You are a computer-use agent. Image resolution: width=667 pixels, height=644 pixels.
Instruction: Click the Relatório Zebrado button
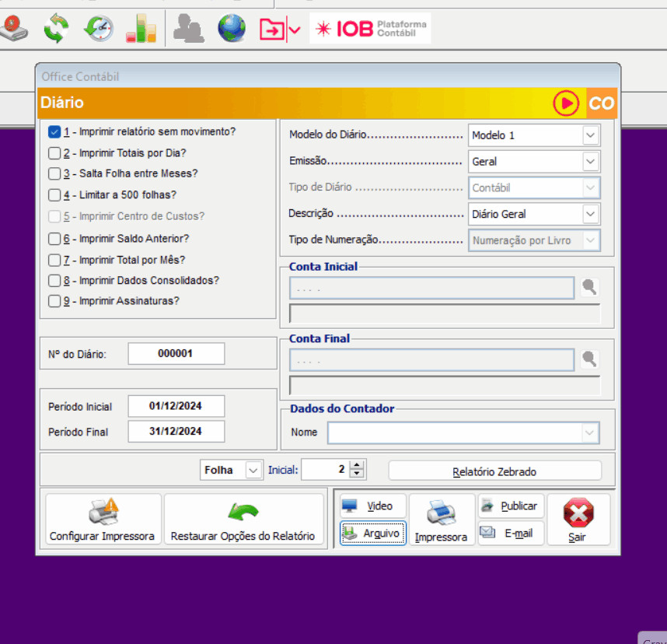coord(494,471)
